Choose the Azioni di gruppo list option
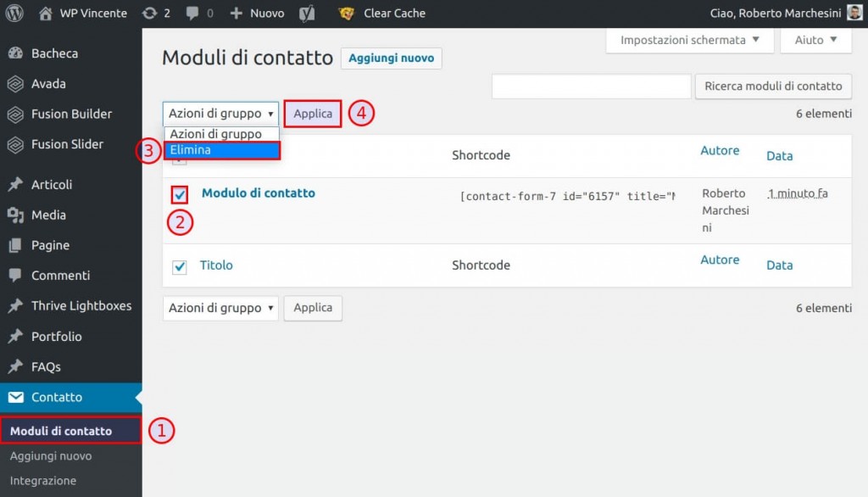 pyautogui.click(x=222, y=134)
